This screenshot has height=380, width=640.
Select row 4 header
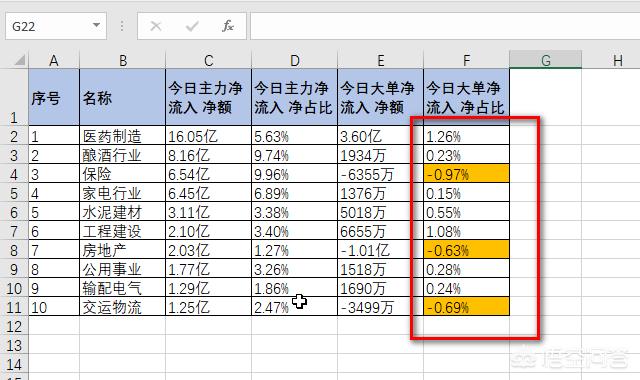point(14,174)
